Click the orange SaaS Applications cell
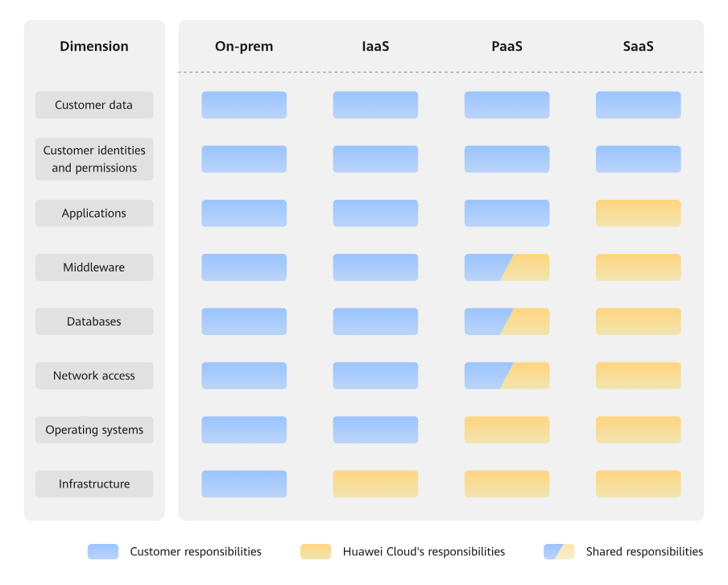 tap(638, 214)
